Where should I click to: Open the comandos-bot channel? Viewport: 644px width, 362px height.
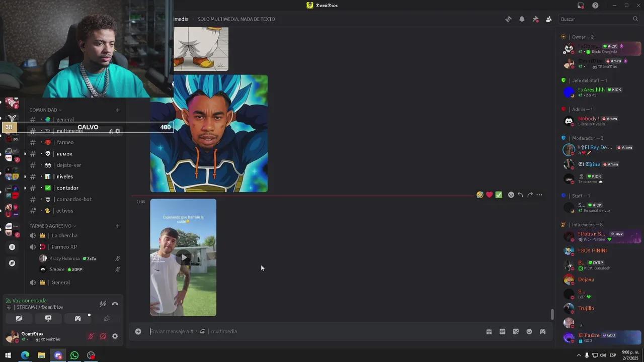tap(74, 199)
